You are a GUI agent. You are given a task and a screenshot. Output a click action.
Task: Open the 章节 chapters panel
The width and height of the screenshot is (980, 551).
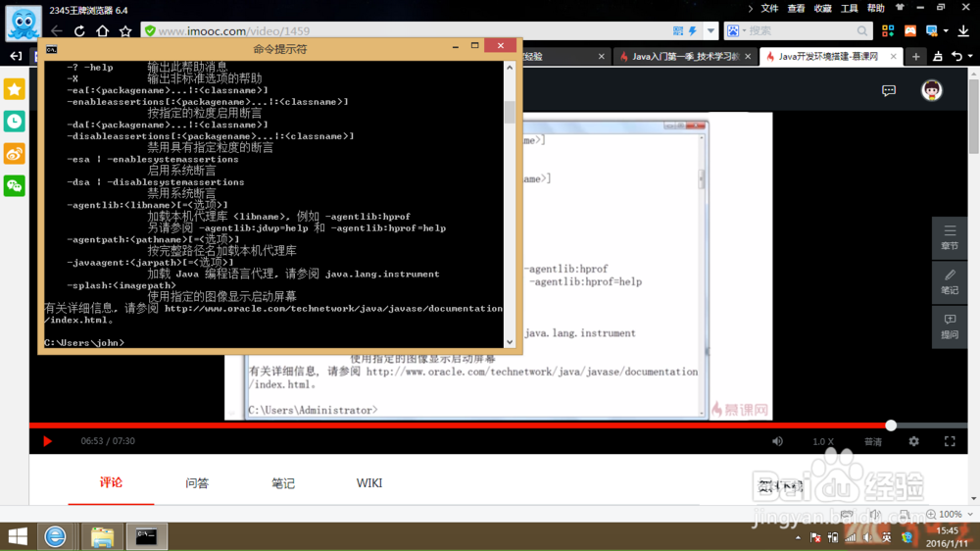[950, 237]
